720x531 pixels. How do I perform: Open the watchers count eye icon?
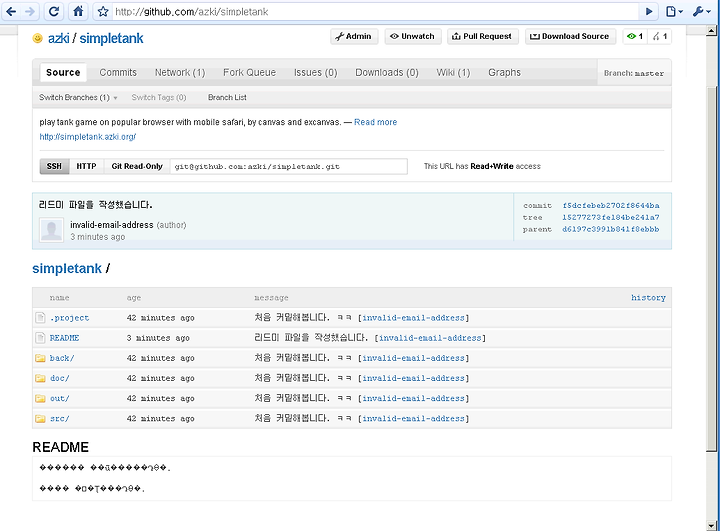(x=635, y=36)
